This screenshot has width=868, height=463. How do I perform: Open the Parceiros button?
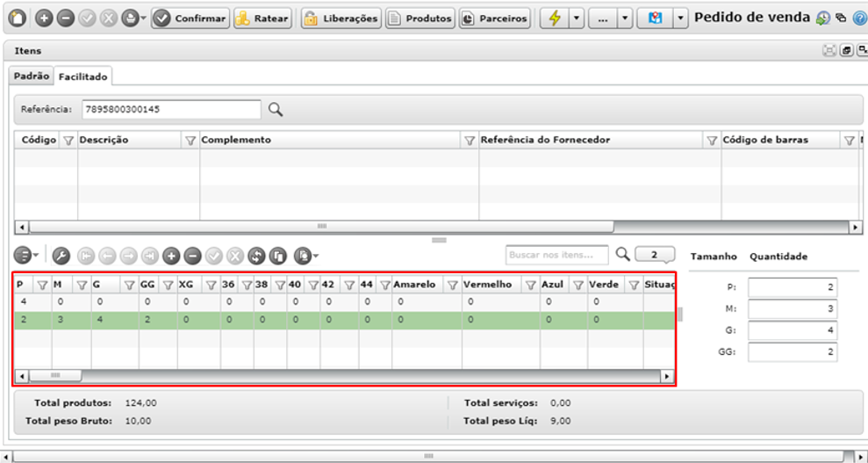click(494, 18)
